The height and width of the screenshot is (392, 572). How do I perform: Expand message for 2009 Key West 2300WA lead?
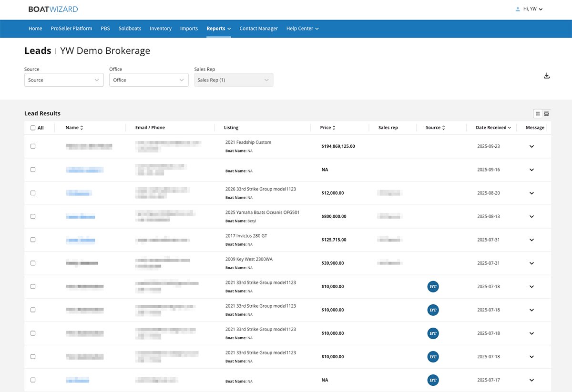coord(532,263)
